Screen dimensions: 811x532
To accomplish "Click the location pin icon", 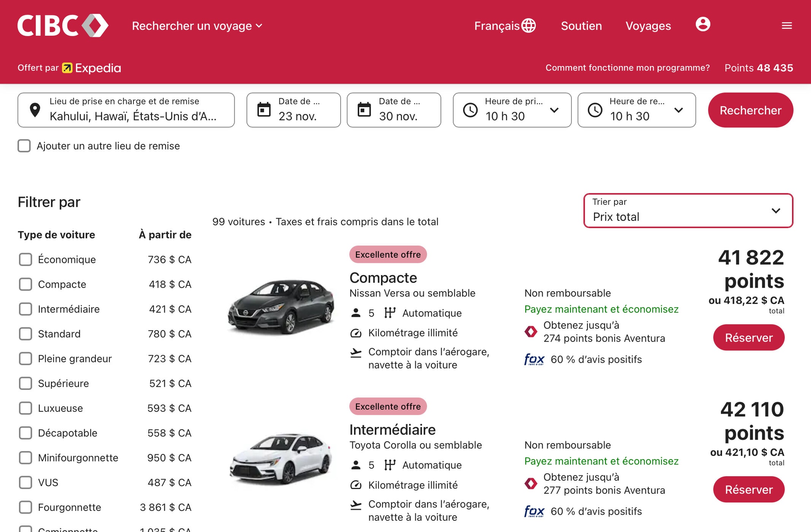I will click(35, 110).
